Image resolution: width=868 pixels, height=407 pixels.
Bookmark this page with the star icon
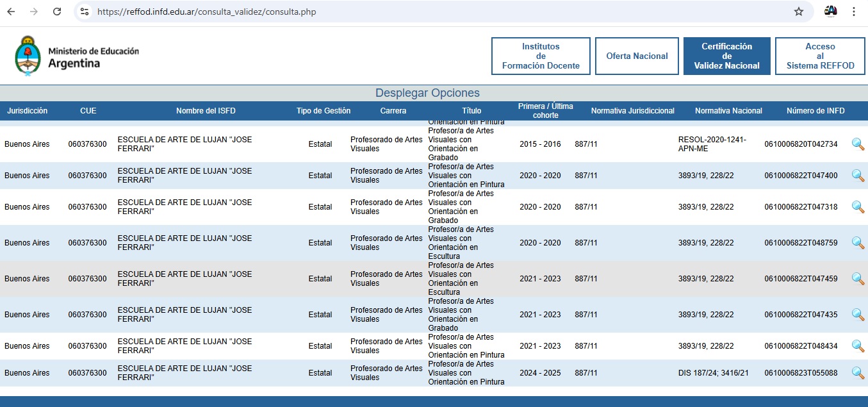click(798, 12)
